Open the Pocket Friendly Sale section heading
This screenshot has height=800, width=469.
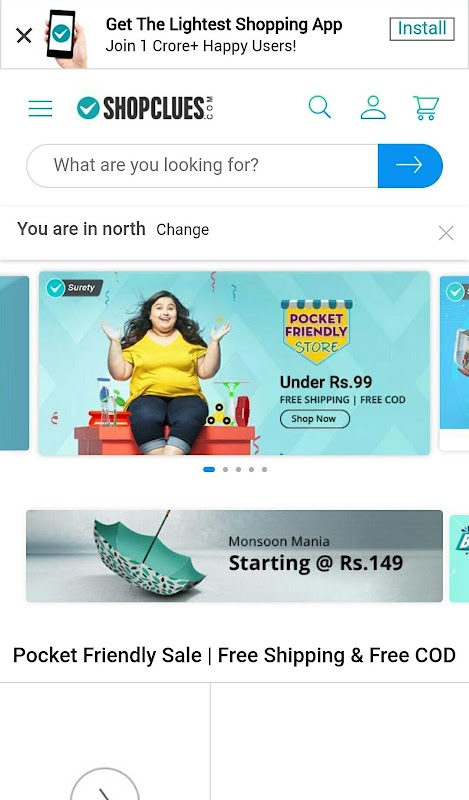coord(234,655)
